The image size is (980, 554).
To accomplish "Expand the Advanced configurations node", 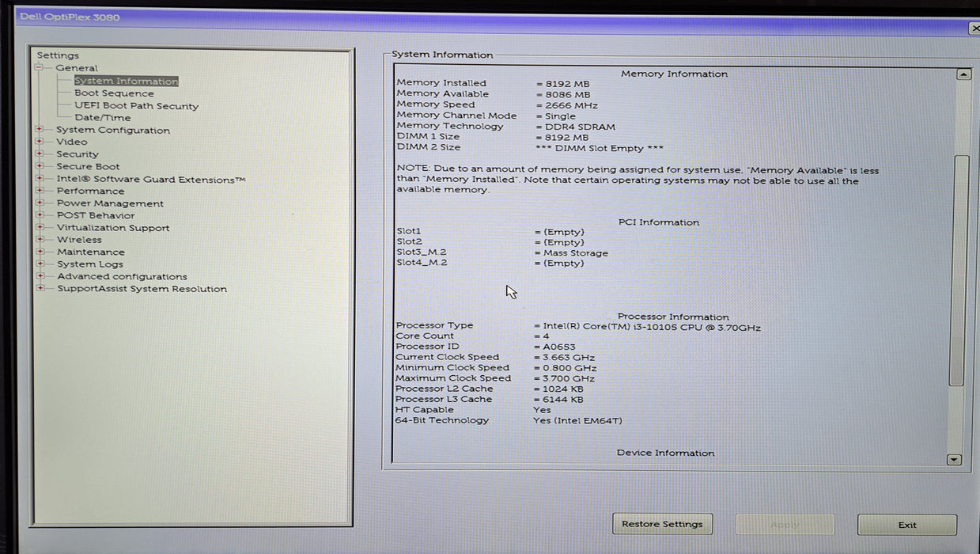I will [40, 276].
